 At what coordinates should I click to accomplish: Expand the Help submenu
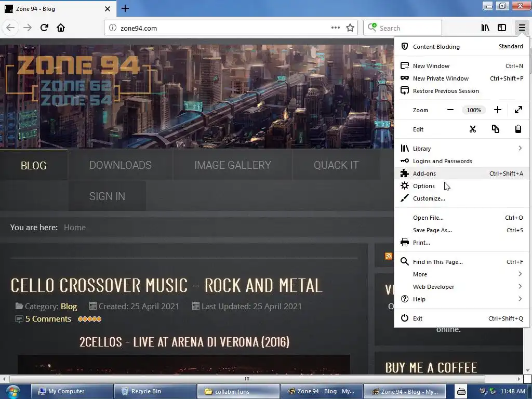(x=461, y=299)
